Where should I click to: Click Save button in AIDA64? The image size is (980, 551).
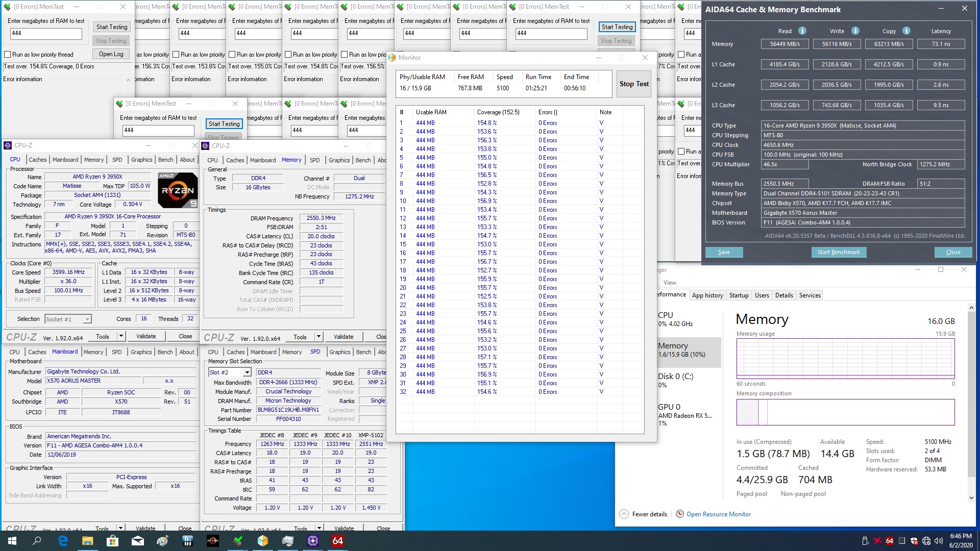coord(724,252)
